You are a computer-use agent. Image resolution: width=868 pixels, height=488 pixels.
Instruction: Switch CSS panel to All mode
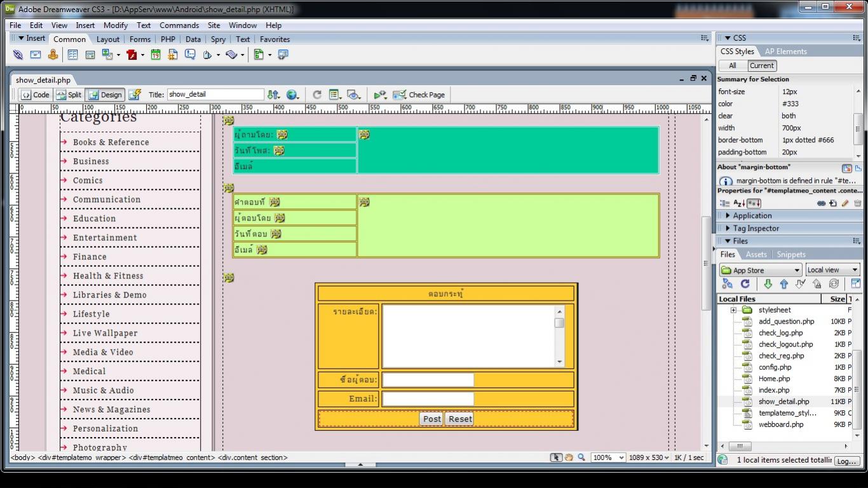click(x=732, y=65)
